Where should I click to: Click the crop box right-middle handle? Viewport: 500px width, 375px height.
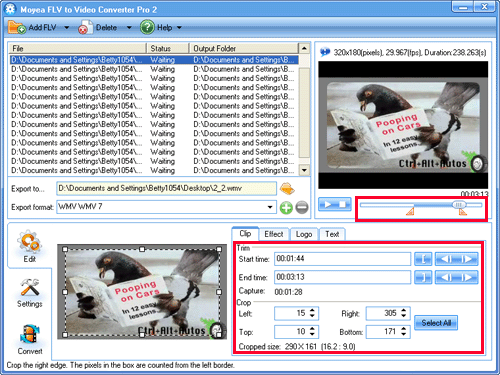tap(219, 292)
